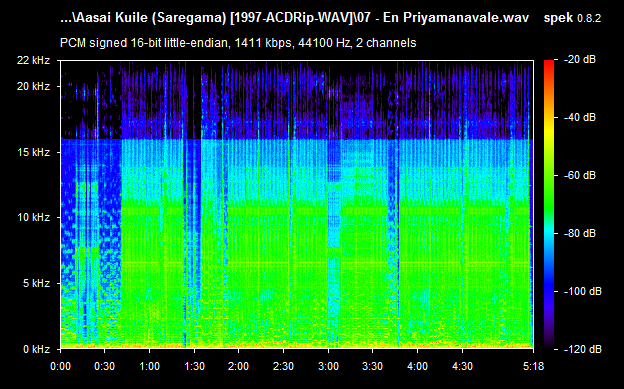
Task: Click the 0:30 time axis label
Action: [x=105, y=366]
